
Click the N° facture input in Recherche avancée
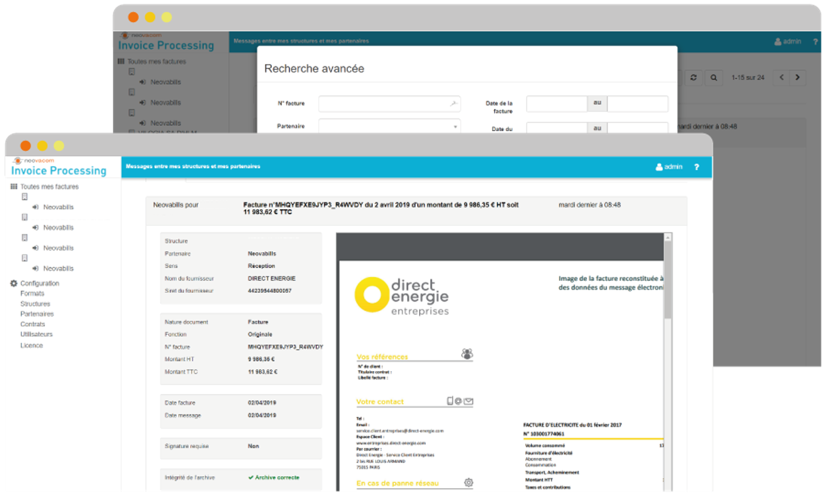pos(390,104)
